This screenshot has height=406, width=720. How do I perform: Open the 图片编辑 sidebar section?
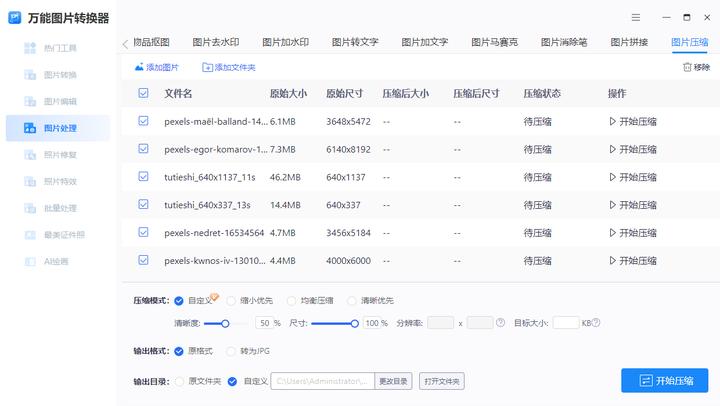51,101
